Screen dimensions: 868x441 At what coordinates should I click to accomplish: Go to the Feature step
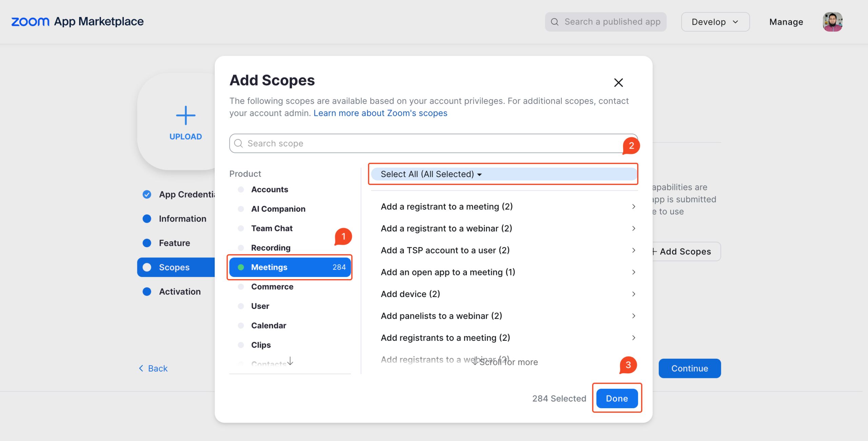166,243
